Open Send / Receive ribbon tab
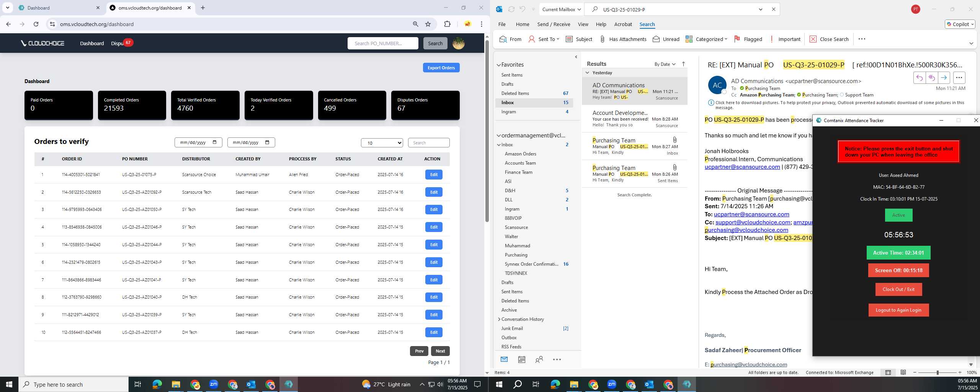The height and width of the screenshot is (392, 980). [x=554, y=24]
